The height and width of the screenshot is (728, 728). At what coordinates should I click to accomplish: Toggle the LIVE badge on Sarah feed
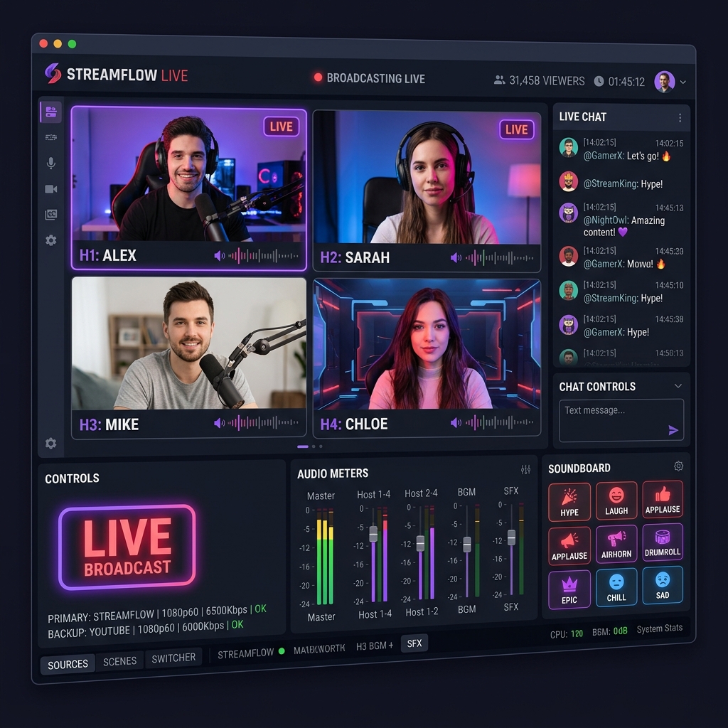(x=516, y=129)
